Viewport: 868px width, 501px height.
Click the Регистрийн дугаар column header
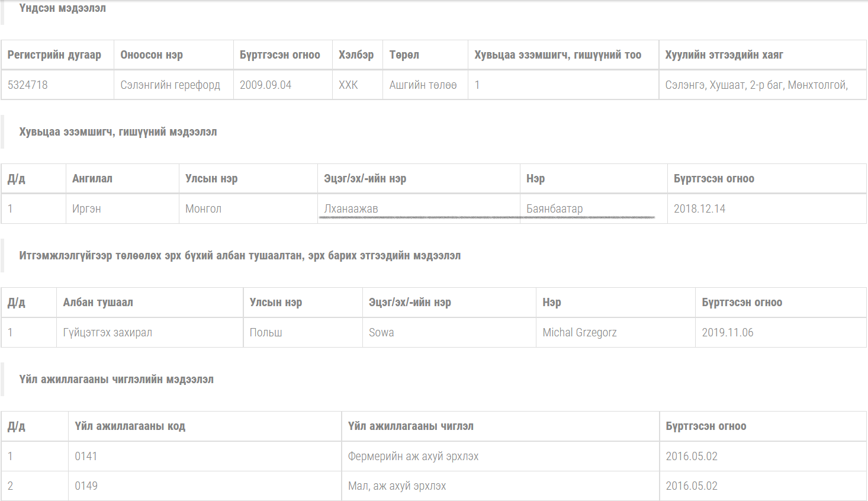coord(54,55)
